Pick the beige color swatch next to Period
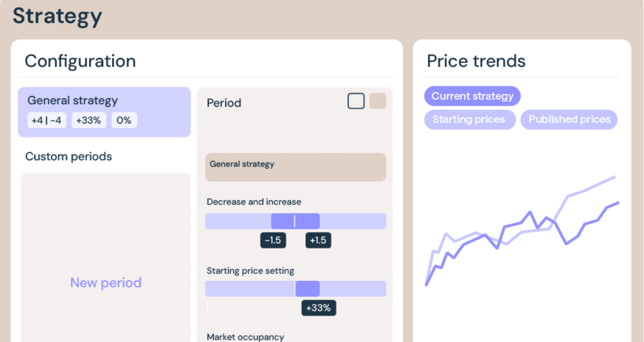This screenshot has width=644, height=342. (x=378, y=101)
